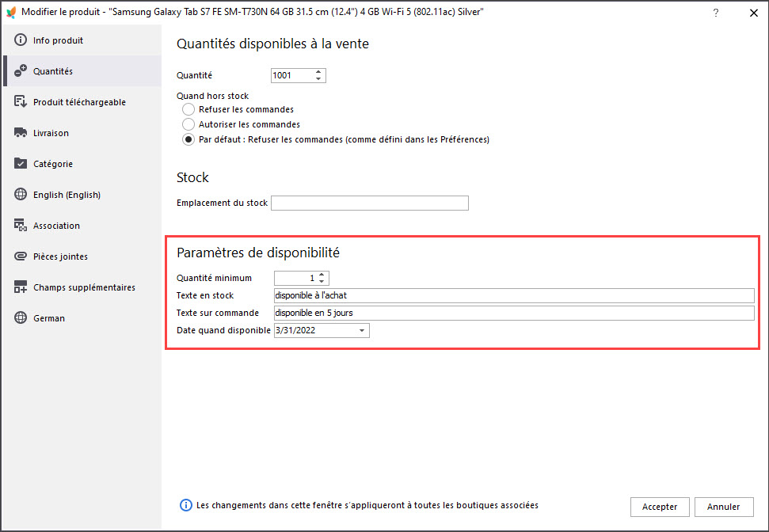Click the footer note about boutiques associées
The image size is (769, 532).
(x=367, y=505)
